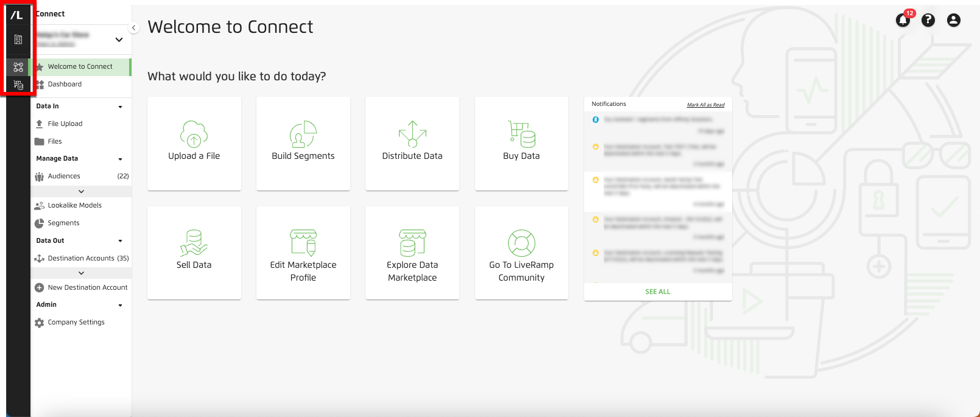Collapse the Manage Data section
This screenshot has width=980, height=417.
pyautogui.click(x=120, y=159)
